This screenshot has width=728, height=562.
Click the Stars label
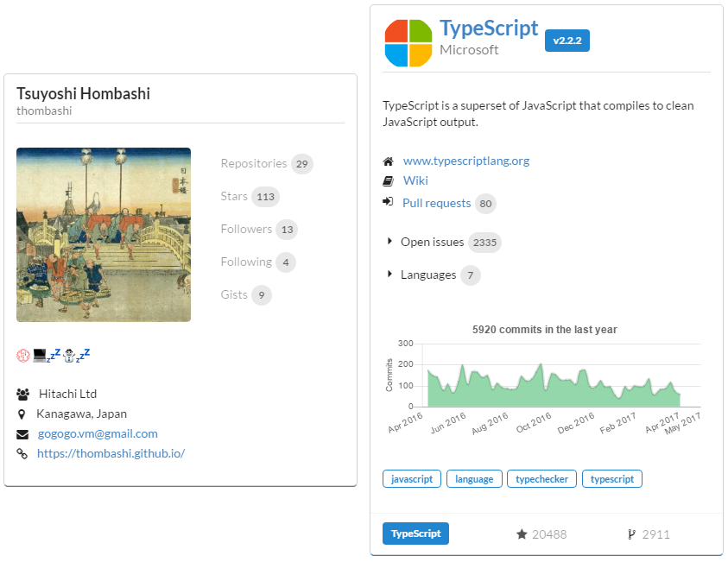tap(234, 196)
